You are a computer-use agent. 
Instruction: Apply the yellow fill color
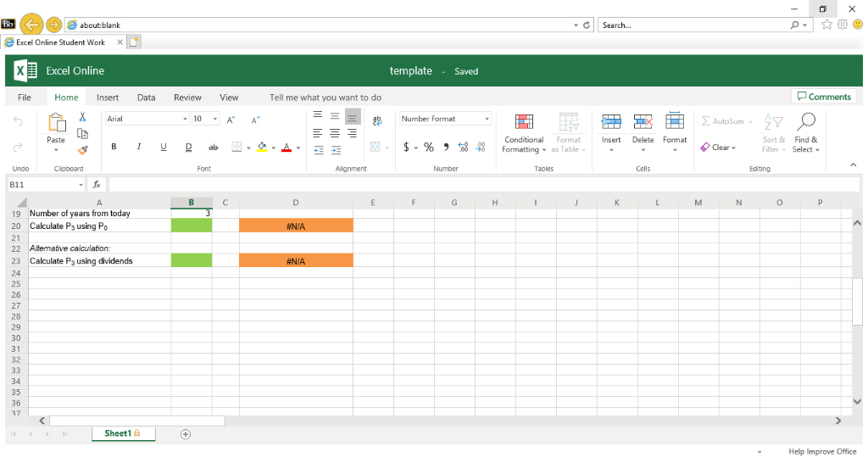263,148
